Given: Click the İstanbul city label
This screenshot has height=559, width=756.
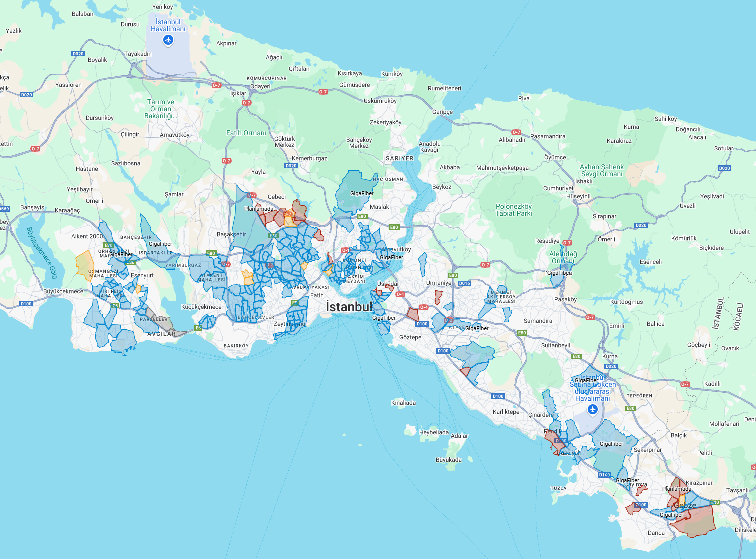Looking at the screenshot, I should point(349,307).
